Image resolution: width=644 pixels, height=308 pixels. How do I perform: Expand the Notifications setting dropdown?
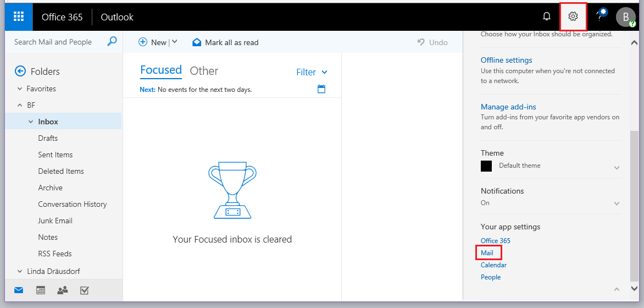(x=617, y=204)
